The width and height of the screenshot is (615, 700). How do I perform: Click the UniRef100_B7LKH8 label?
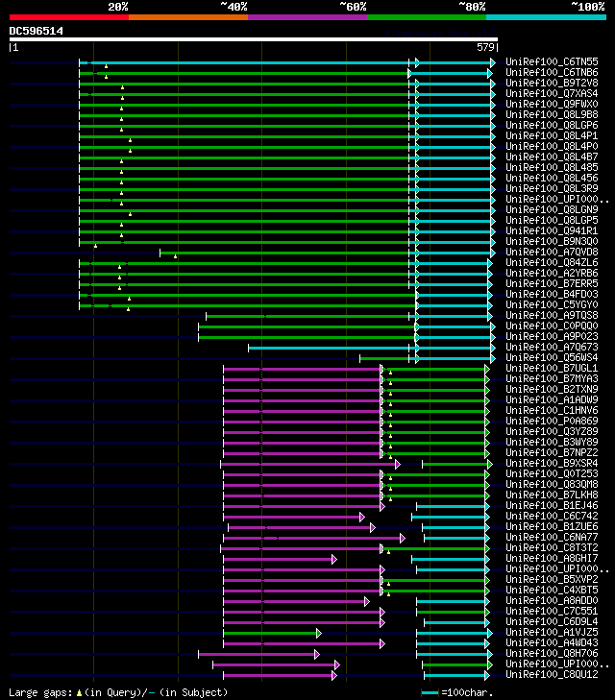point(552,495)
